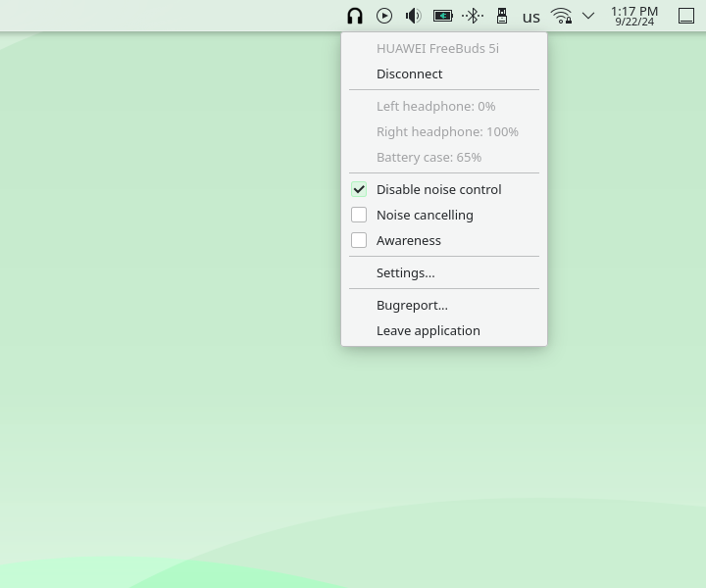Choose Bugreport... menu entry
The width and height of the screenshot is (706, 588).
tap(444, 306)
